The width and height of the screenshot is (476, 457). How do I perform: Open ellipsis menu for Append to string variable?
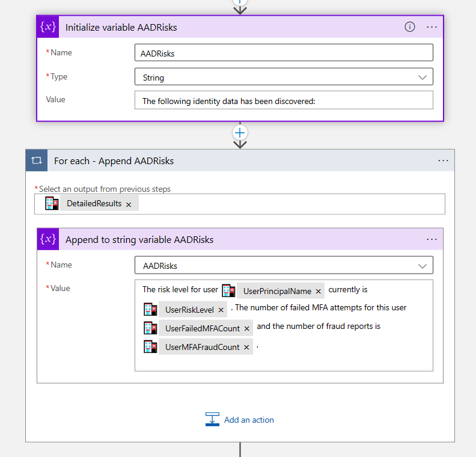[x=432, y=239]
